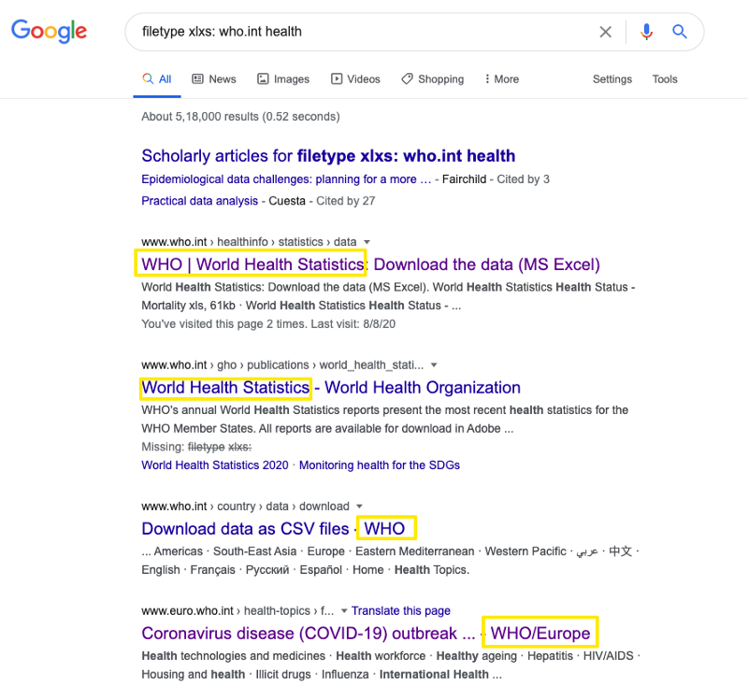Expand arrow beside healthinfo statistics data URL
748x700 pixels.
pos(367,242)
